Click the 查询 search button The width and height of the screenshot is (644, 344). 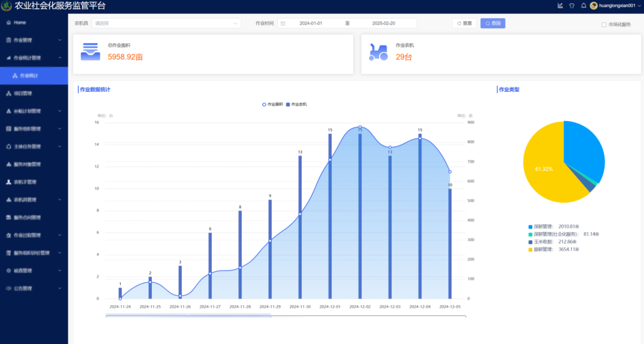[x=492, y=23]
